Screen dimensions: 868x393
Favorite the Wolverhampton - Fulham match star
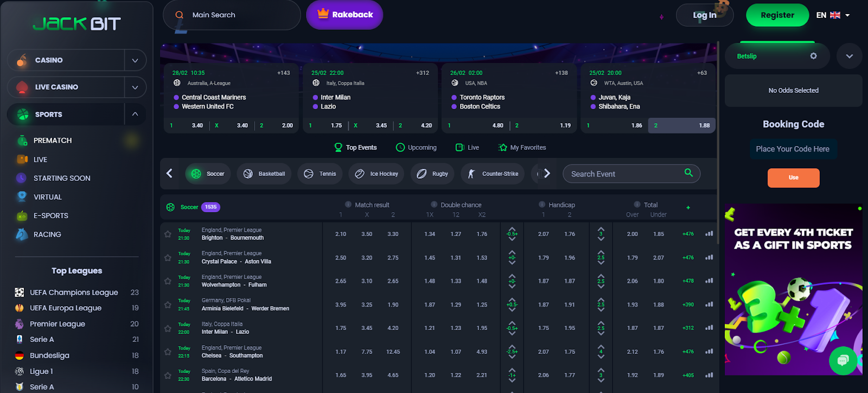point(168,281)
